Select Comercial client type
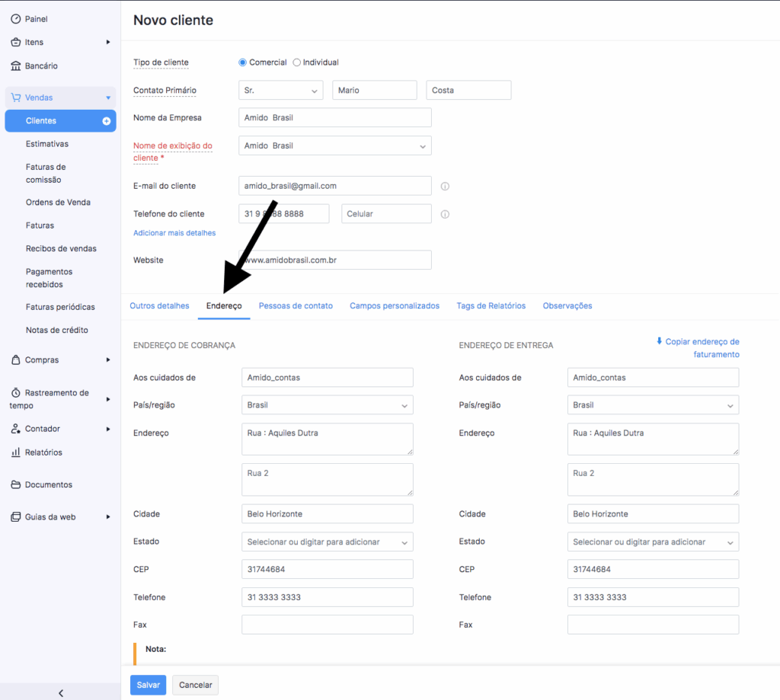 (x=243, y=62)
